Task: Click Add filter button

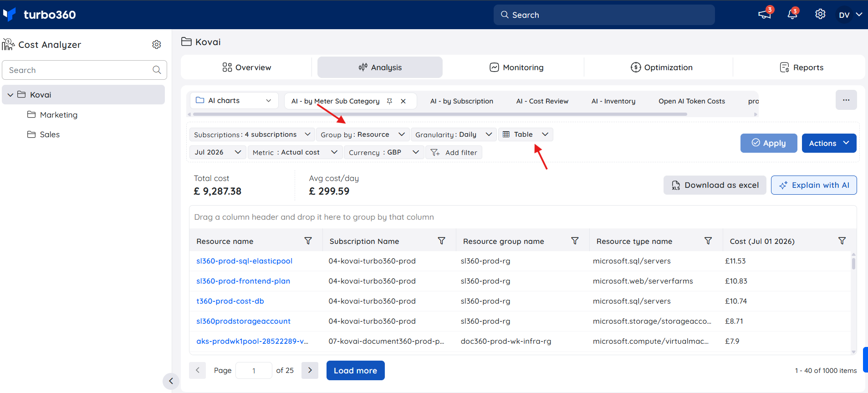Action: click(454, 152)
